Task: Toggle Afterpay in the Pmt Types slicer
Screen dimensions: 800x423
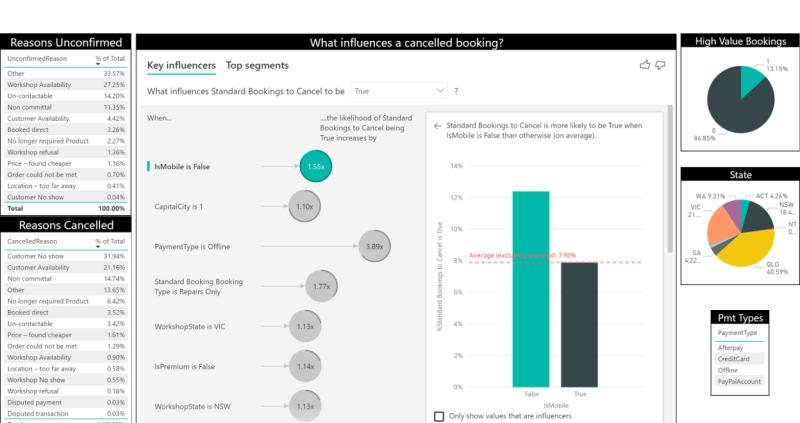Action: pyautogui.click(x=732, y=347)
